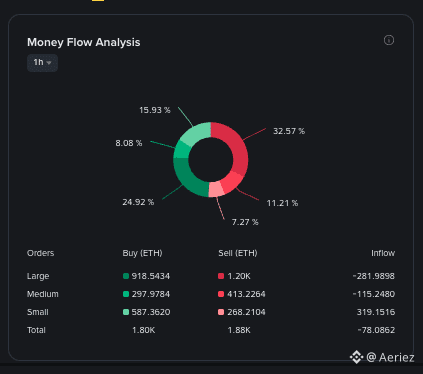
Task: Click the total inflow value -78.0862
Action: click(x=376, y=330)
